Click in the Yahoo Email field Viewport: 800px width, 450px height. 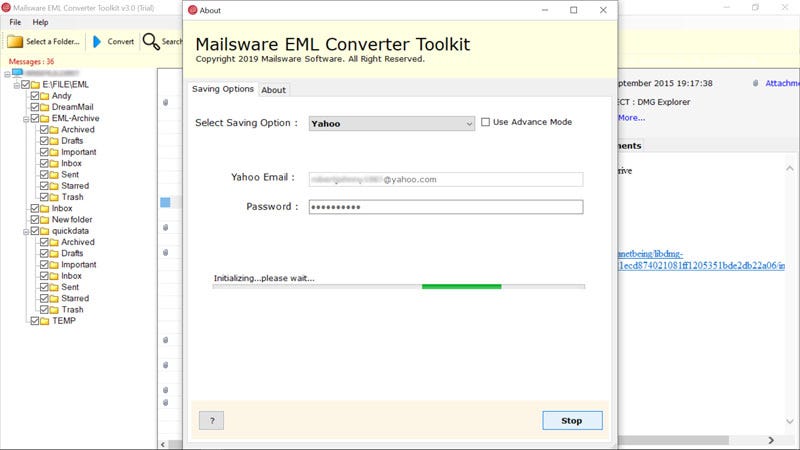click(445, 180)
